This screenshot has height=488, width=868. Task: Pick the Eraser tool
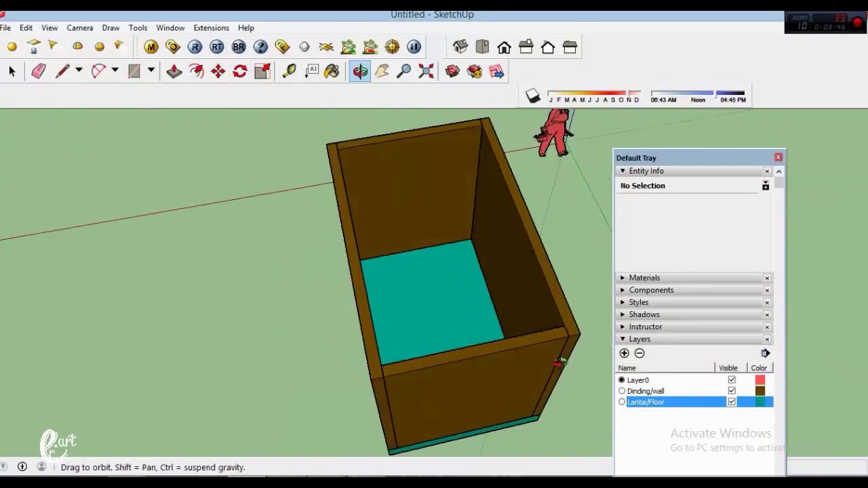pyautogui.click(x=38, y=71)
